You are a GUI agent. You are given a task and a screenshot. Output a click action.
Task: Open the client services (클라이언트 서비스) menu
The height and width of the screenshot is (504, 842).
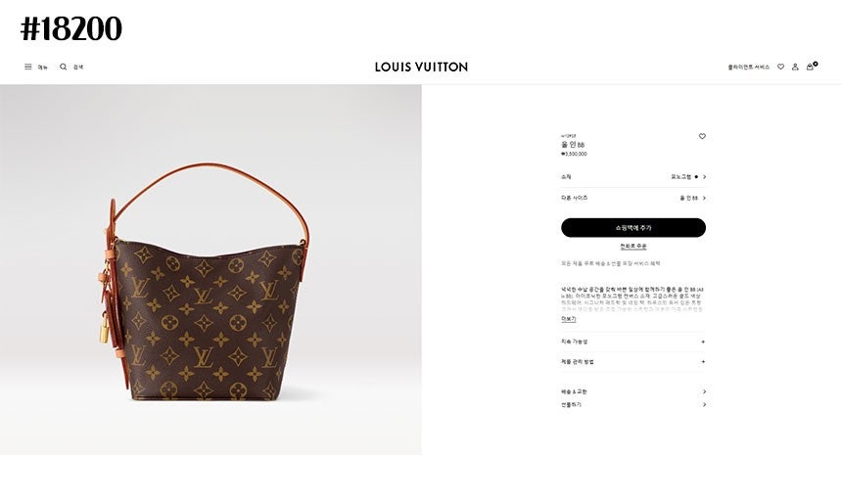[x=749, y=68]
